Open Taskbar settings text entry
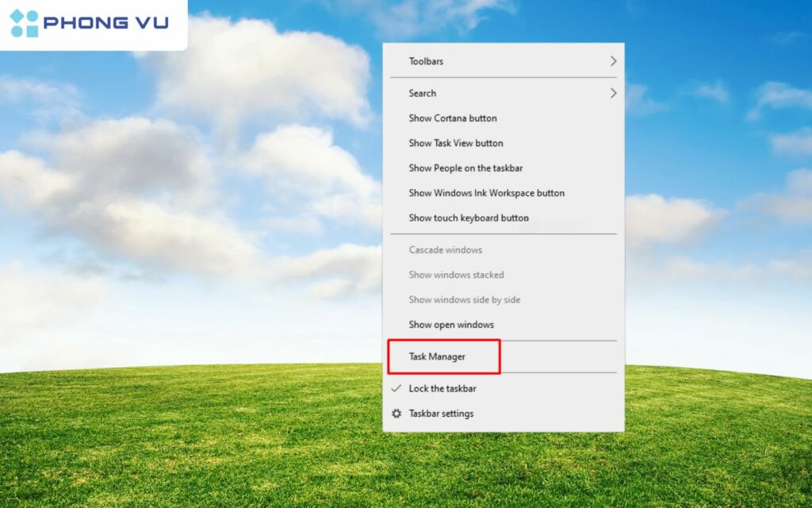The image size is (812, 508). click(441, 414)
